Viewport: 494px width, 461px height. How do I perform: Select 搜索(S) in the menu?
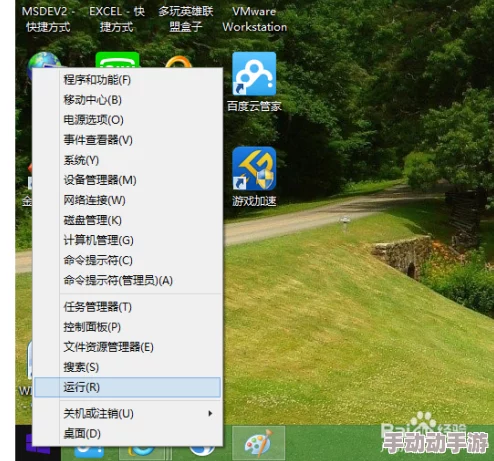(127, 367)
